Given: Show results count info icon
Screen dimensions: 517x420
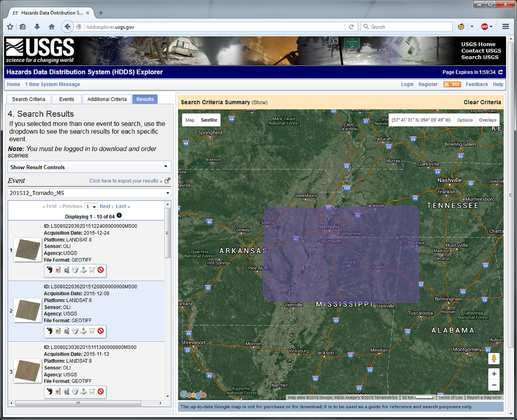Looking at the screenshot, I should 119,216.
